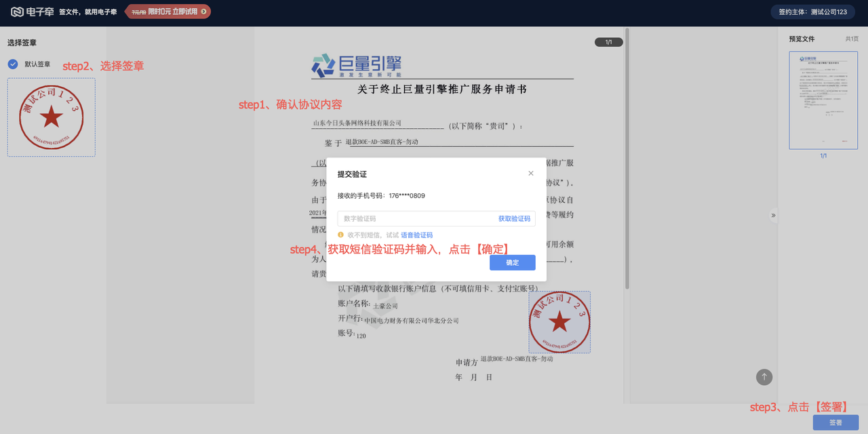This screenshot has width=868, height=434.
Task: Click the 1/1 page indicator badge above document
Action: coord(608,42)
